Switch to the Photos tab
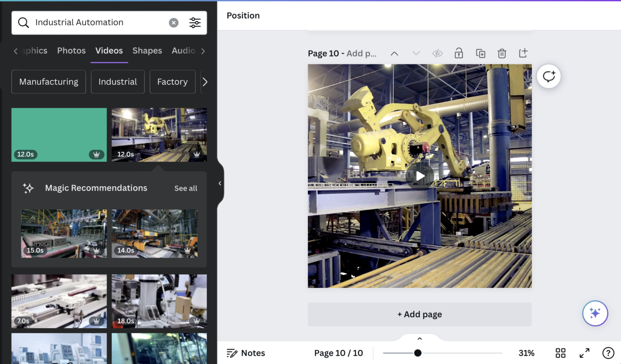621x364 pixels. 71,51
